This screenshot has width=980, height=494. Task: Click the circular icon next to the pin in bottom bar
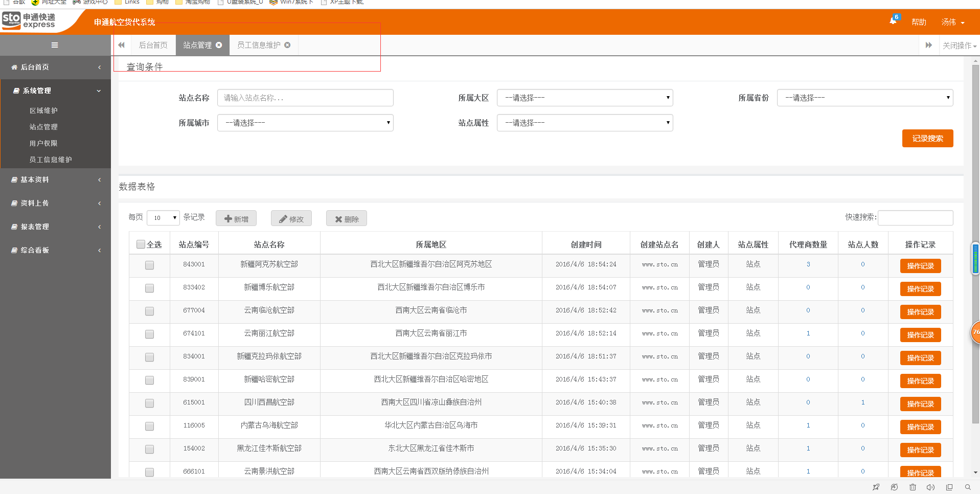(x=894, y=487)
